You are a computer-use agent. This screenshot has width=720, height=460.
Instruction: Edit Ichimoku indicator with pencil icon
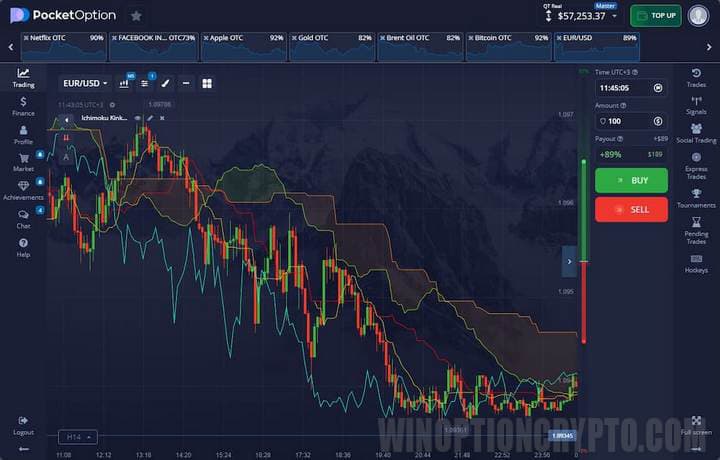(x=150, y=118)
